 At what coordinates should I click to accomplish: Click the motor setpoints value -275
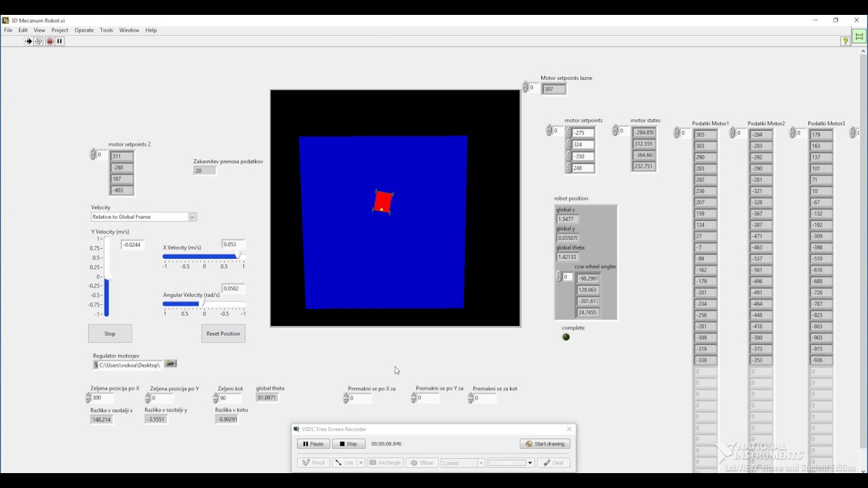tap(583, 133)
